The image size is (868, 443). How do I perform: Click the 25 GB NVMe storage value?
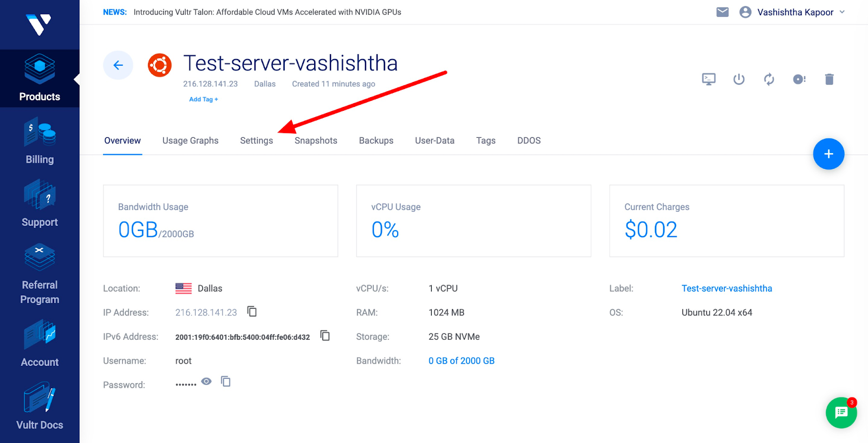click(454, 337)
